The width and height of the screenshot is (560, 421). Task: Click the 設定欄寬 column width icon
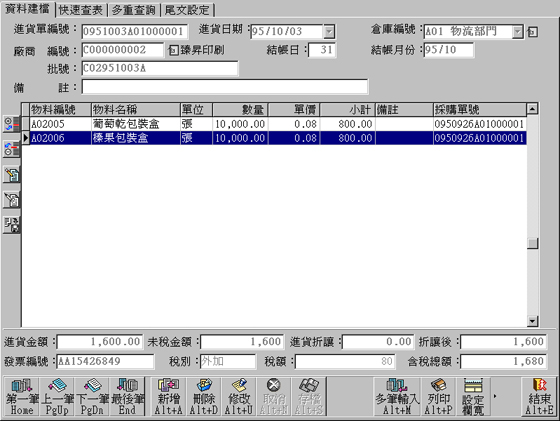[x=473, y=396]
